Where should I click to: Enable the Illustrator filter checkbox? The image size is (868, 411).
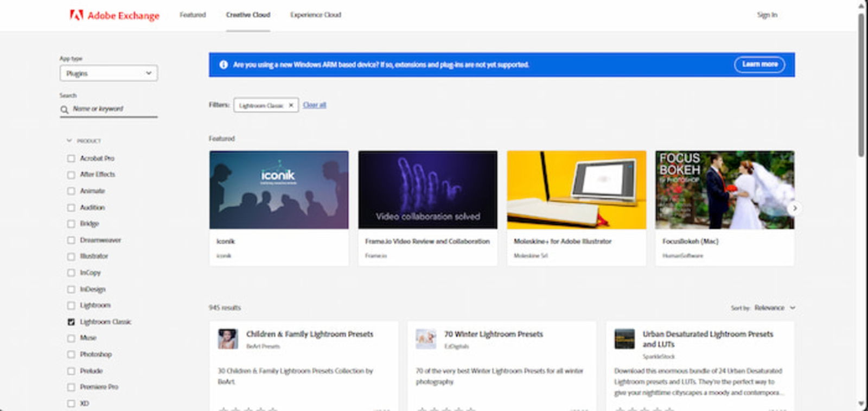(x=71, y=256)
